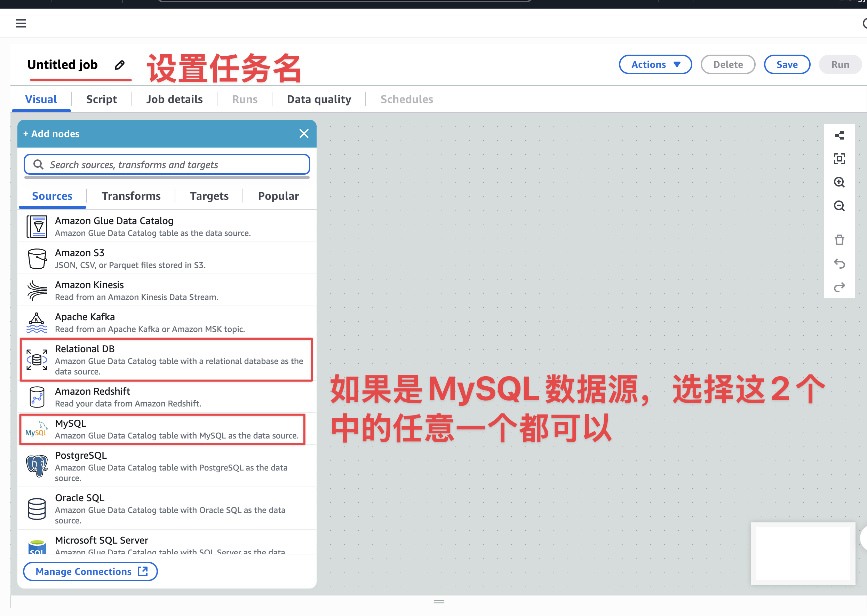867x616 pixels.
Task: Click the canvas minimap thumbnail
Action: 803,553
